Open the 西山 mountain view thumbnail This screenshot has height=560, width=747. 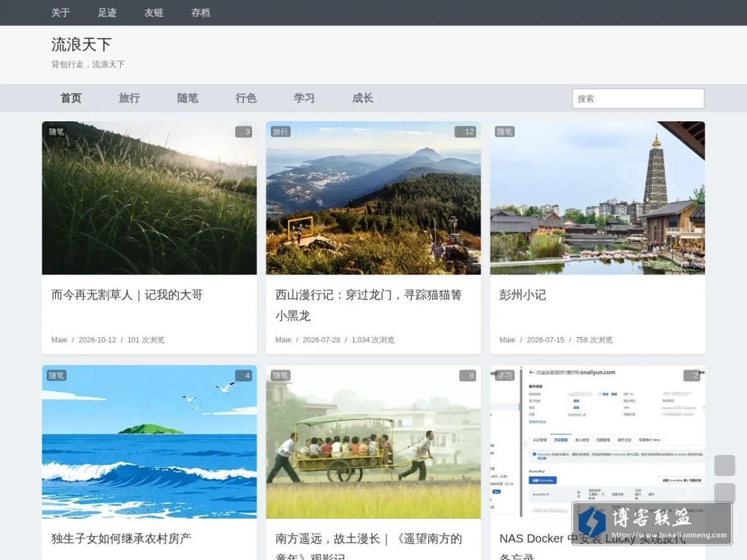point(374,198)
